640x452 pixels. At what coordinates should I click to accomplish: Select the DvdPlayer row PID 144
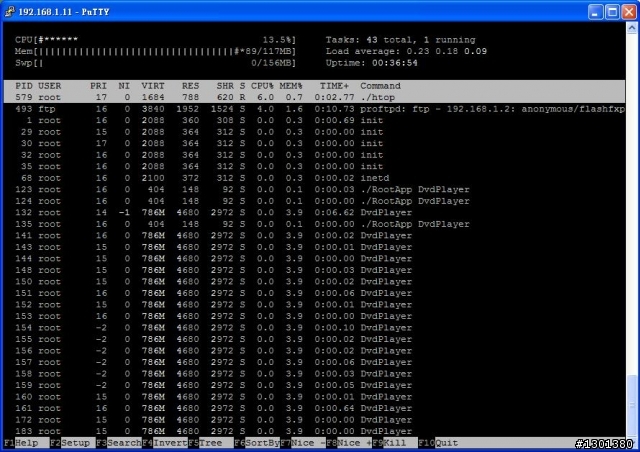tap(314, 258)
